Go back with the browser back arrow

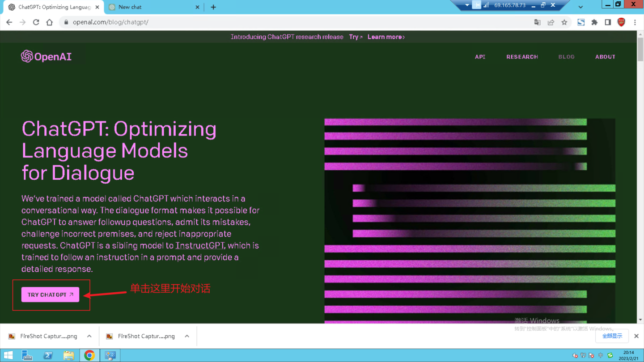pyautogui.click(x=9, y=22)
